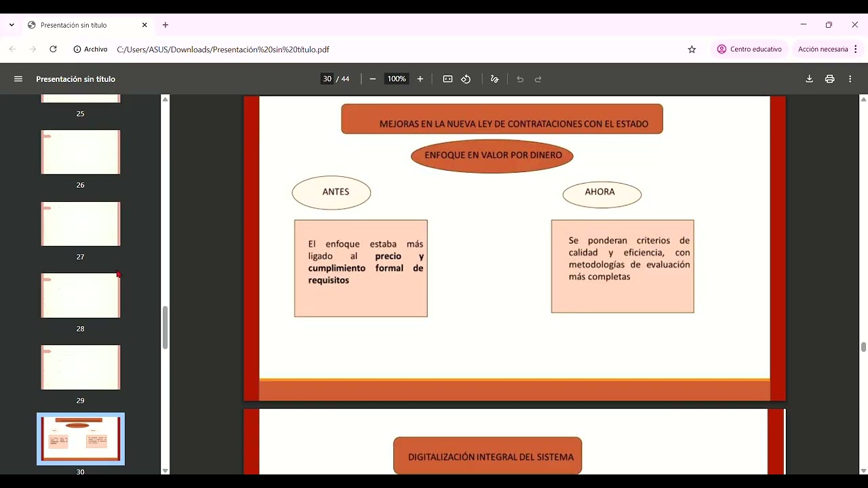
Task: Click document scrollbar down arrow
Action: 863,470
